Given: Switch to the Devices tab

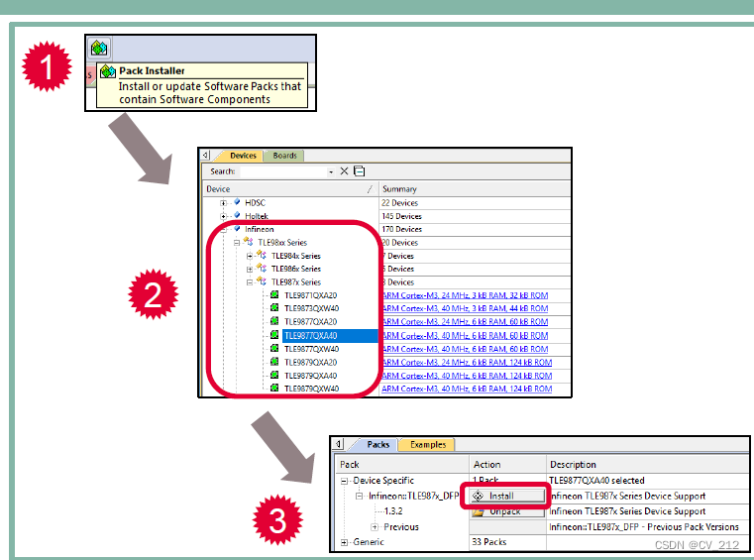Looking at the screenshot, I should (x=243, y=156).
